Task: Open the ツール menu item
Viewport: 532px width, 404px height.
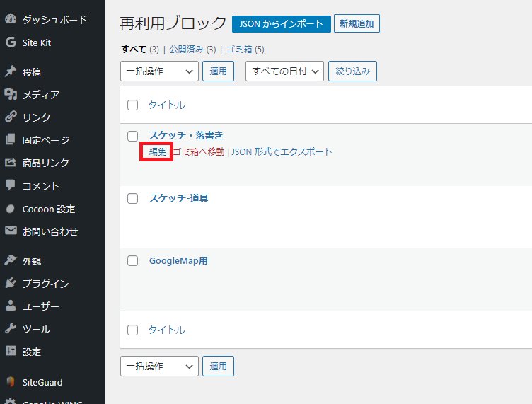Action: 36,329
